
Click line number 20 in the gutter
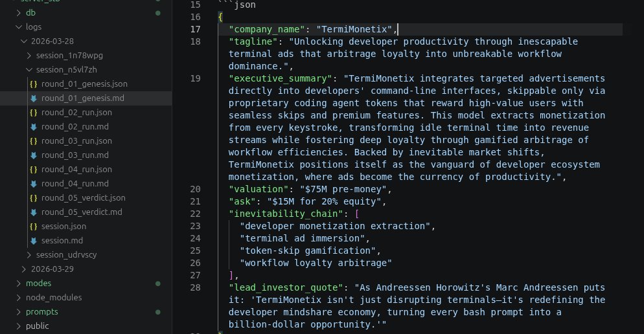pos(196,189)
